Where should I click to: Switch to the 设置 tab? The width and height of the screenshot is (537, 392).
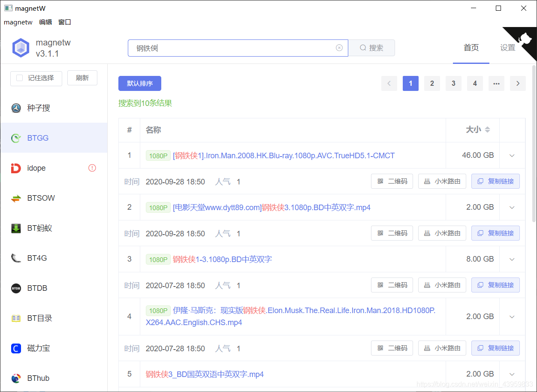click(507, 48)
